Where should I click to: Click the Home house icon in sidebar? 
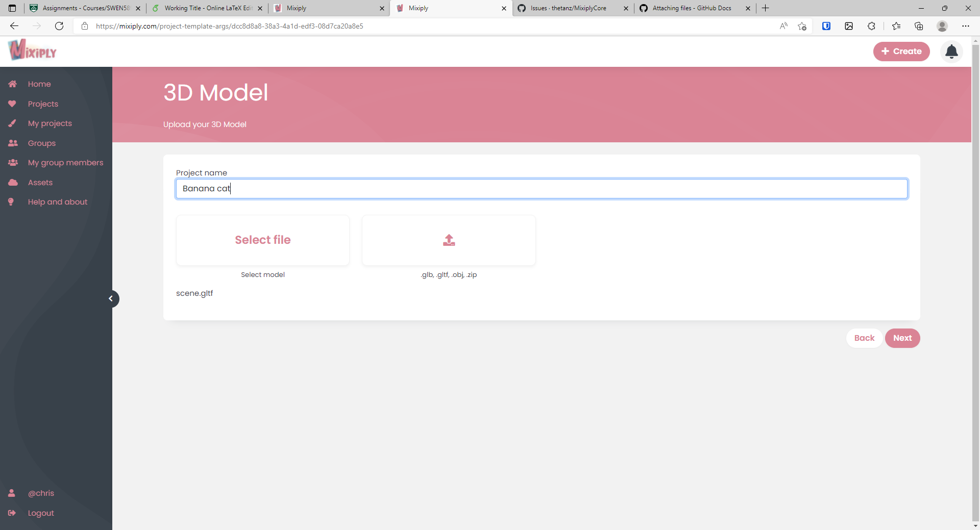(x=13, y=84)
